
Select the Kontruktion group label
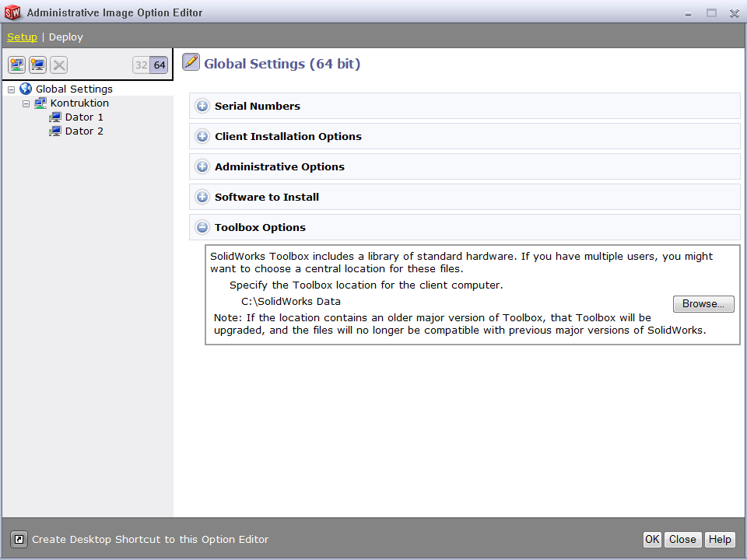coord(79,103)
